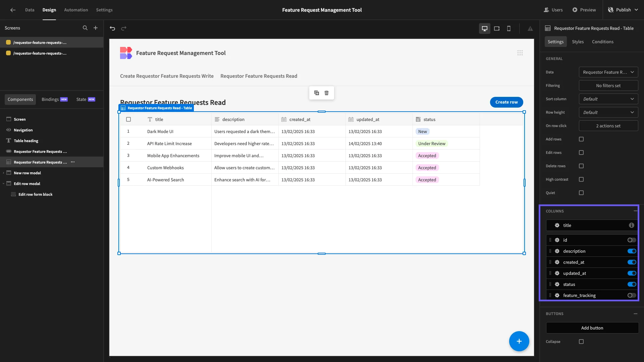Check the Collapse buttons checkbox
The height and width of the screenshot is (362, 644).
tap(581, 342)
